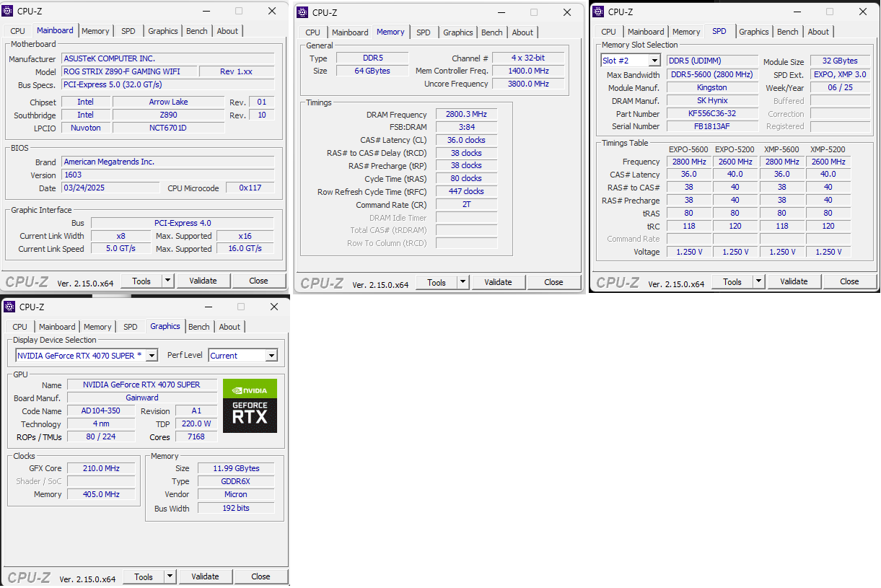The image size is (881, 588).
Task: Switch to CPU tab in Mainboard window
Action: (x=18, y=31)
